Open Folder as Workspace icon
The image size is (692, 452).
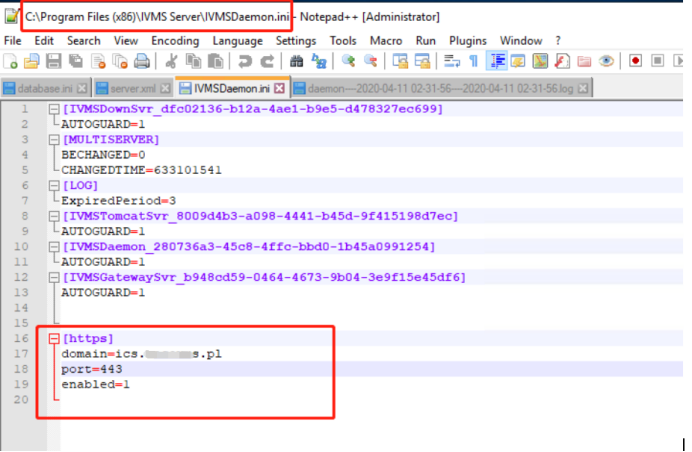click(584, 61)
